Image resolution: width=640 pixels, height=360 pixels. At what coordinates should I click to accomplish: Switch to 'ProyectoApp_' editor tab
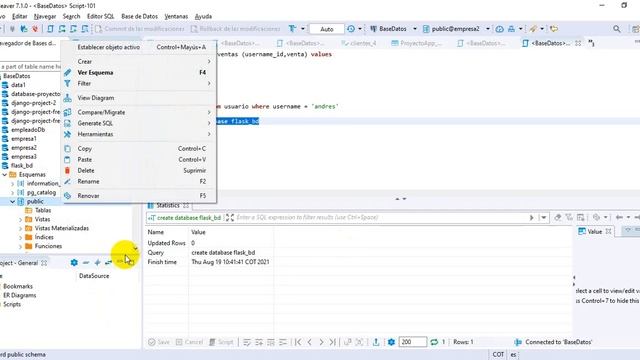(x=416, y=43)
